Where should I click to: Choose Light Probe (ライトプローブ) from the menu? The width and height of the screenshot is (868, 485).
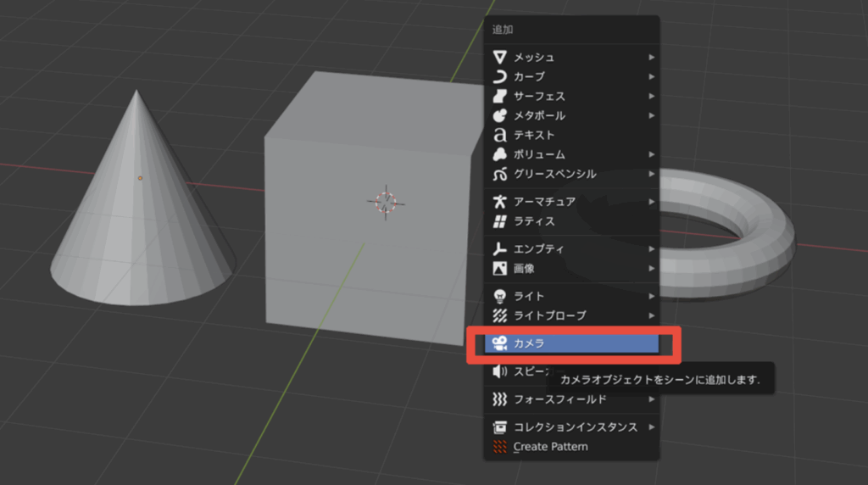(x=549, y=315)
